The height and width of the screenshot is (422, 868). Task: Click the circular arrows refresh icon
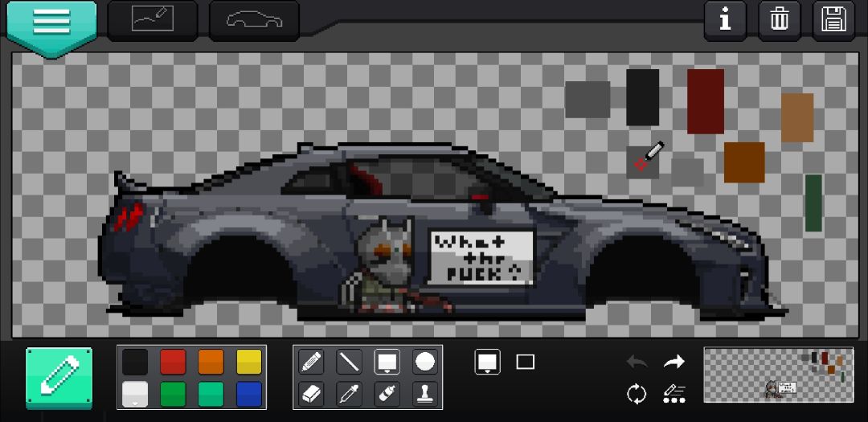coord(637,395)
